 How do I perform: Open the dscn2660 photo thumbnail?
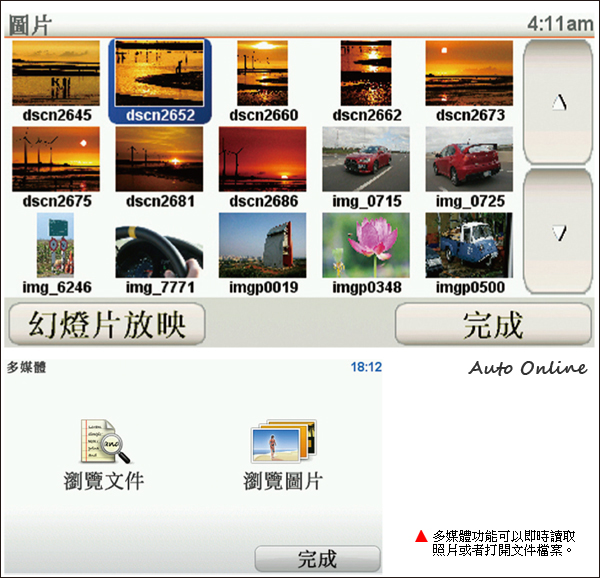coord(264,73)
